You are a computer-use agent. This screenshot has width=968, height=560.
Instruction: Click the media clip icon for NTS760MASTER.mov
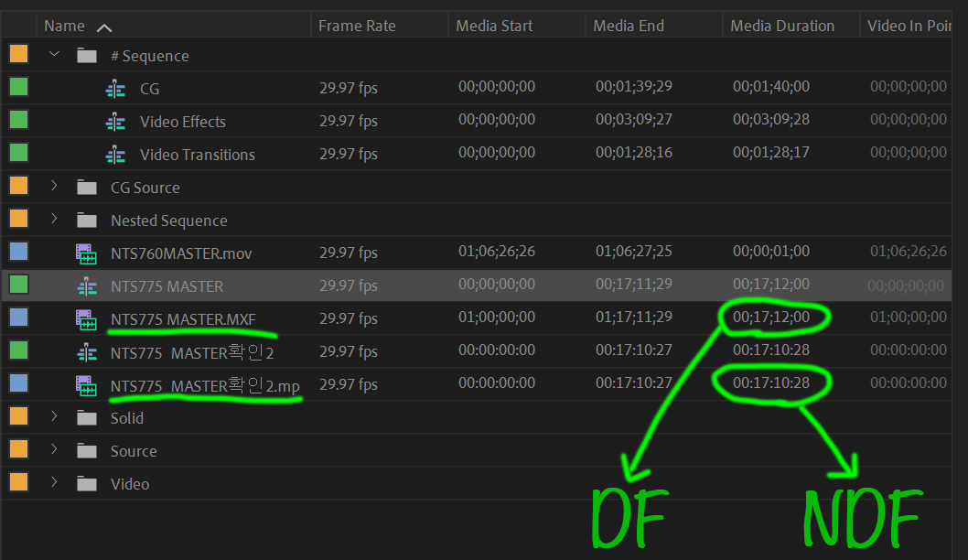click(x=86, y=253)
